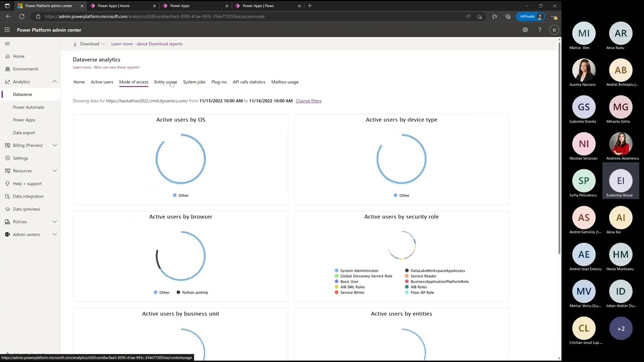Expand the Resources chevron

(x=54, y=171)
